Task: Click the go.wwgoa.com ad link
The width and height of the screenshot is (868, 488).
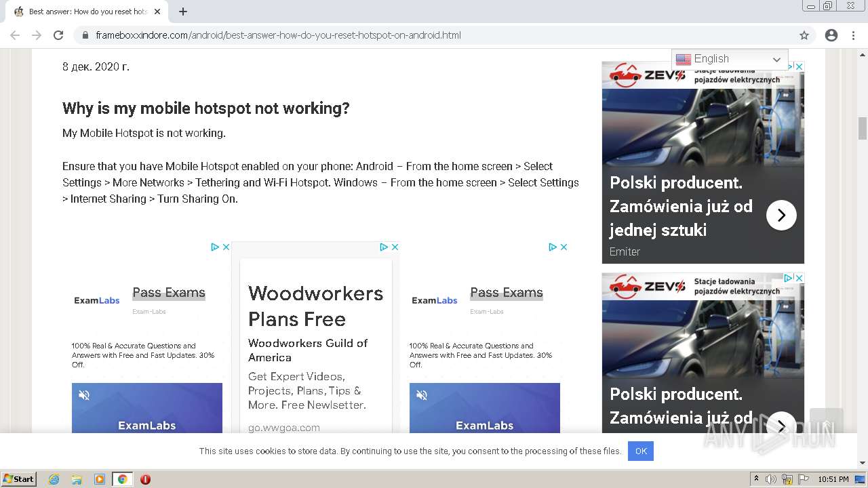Action: [284, 428]
